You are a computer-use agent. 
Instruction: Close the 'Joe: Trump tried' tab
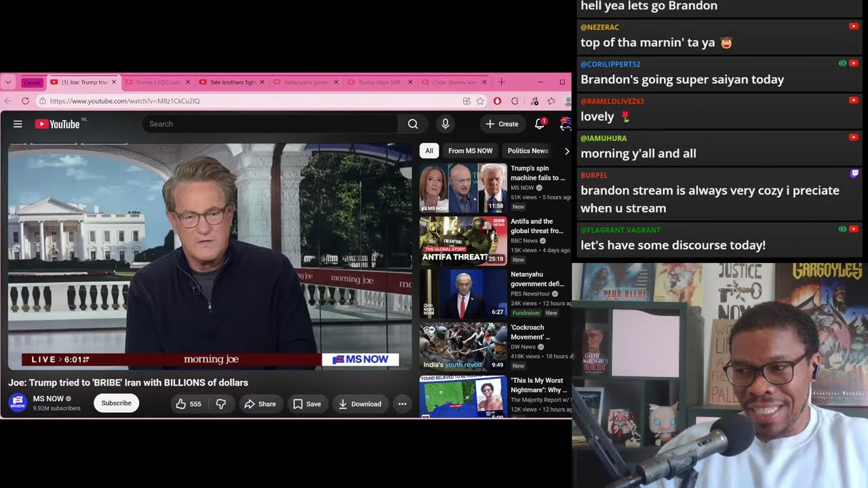click(114, 82)
